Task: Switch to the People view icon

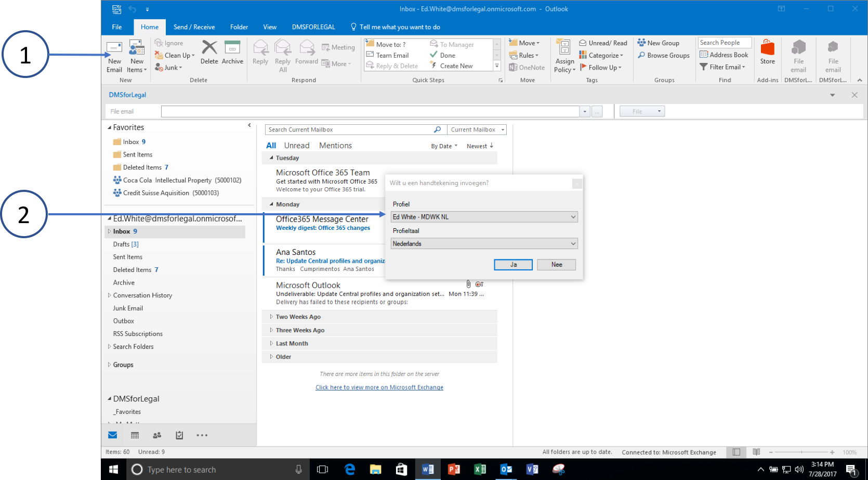Action: click(157, 435)
